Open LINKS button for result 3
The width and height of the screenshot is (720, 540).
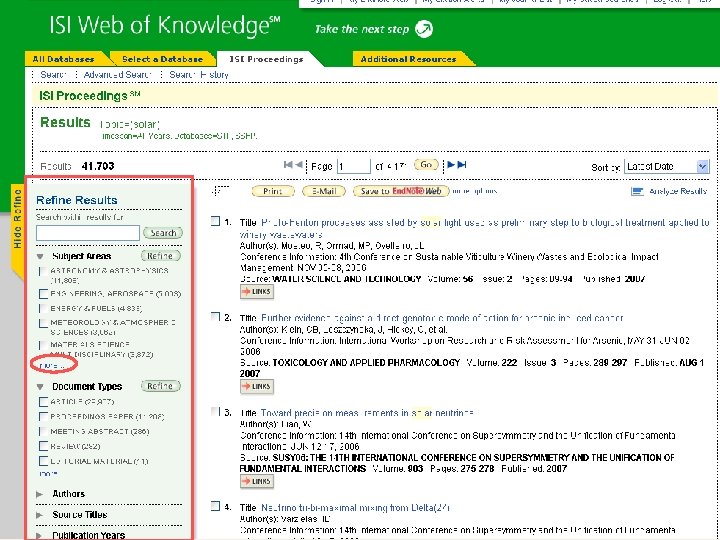click(x=257, y=481)
